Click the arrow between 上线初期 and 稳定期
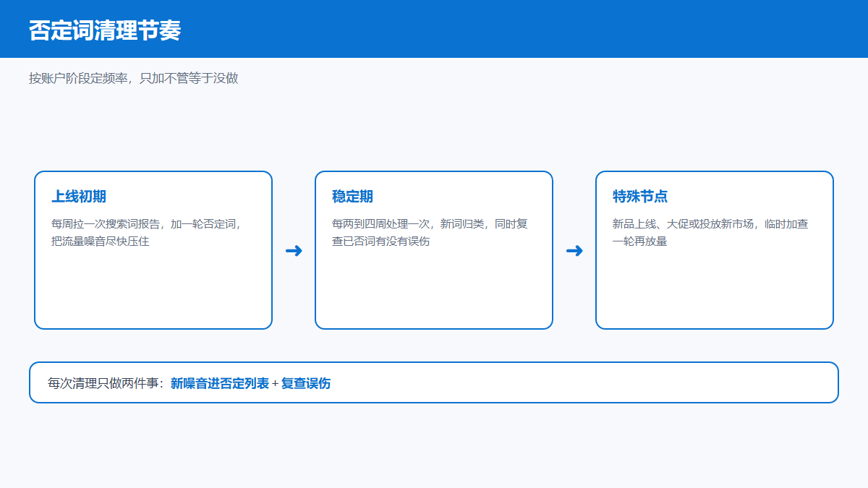 [x=294, y=251]
